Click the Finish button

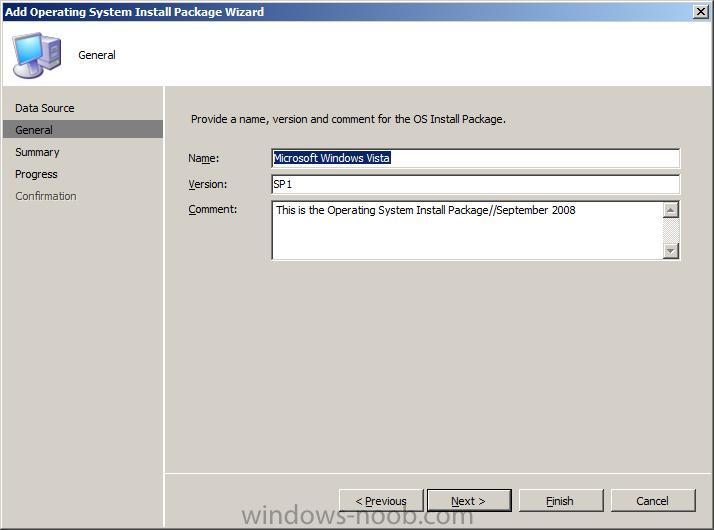[561, 501]
